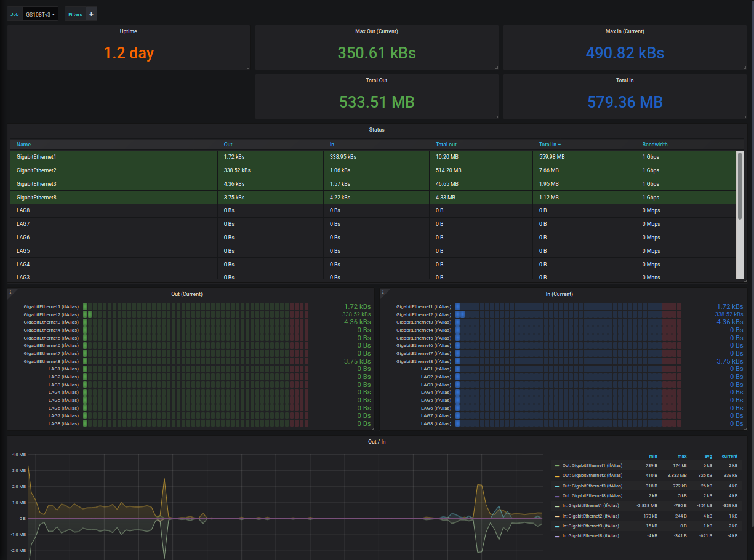Click the Total Out panel resize handle
The image size is (754, 560).
[x=495, y=116]
